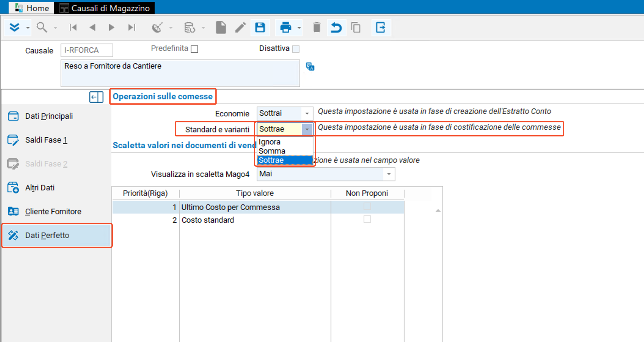
Task: Click the edit pencil icon
Action: 240,28
